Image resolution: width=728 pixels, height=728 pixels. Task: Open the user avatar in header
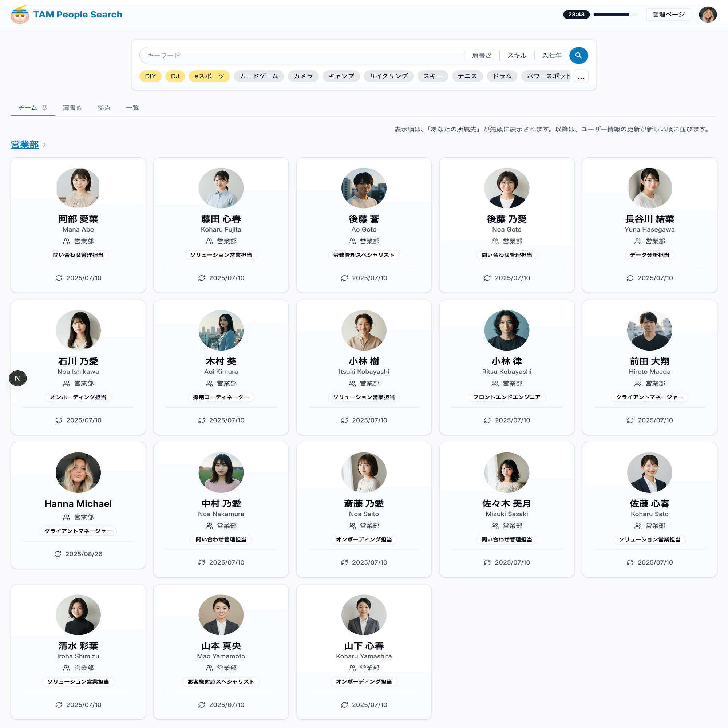[707, 15]
